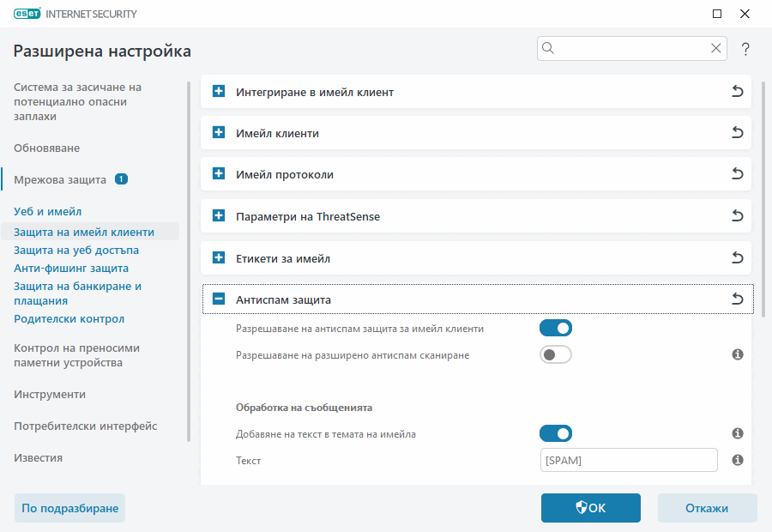Reset the Антиспам защита section
772x532 pixels.
point(737,299)
